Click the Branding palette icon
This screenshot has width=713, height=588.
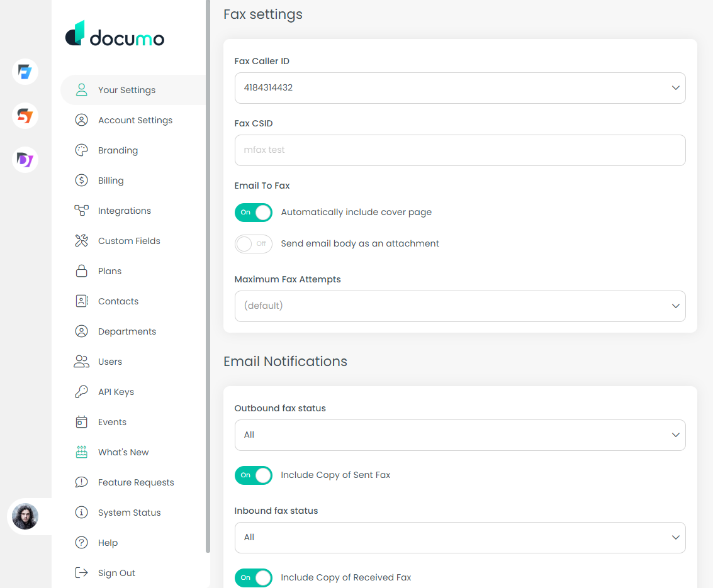pyautogui.click(x=81, y=150)
